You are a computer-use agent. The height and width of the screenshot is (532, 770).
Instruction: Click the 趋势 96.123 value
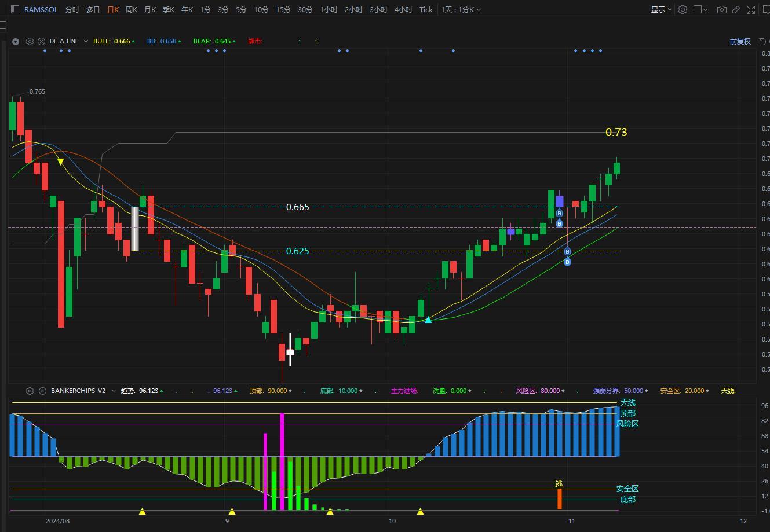click(142, 391)
